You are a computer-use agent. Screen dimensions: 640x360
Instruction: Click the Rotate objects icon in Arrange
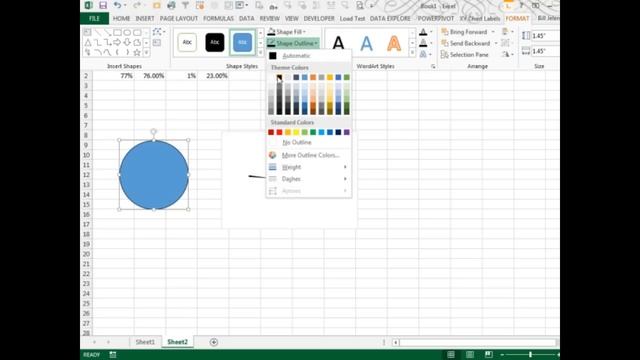click(x=506, y=54)
